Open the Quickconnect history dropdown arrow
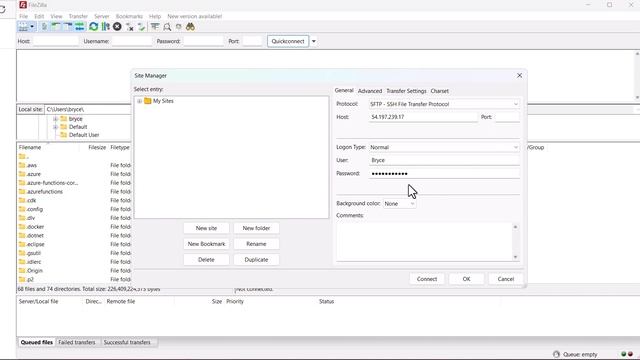 (313, 41)
